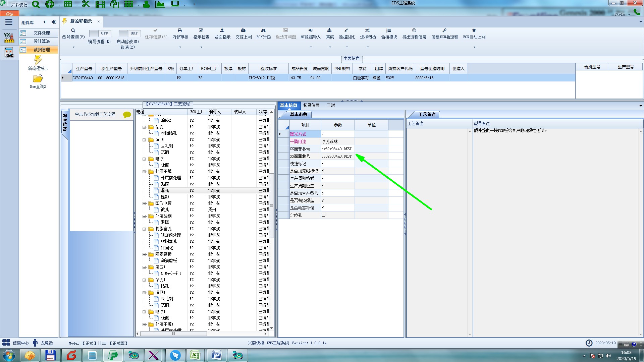Toggle the 编写流程(R) OFF switch

(100, 33)
